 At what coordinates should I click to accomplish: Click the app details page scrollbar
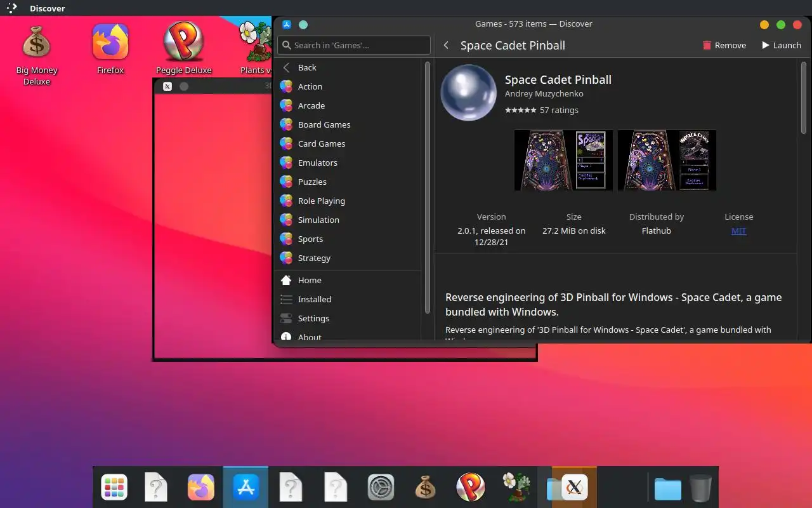tap(804, 97)
